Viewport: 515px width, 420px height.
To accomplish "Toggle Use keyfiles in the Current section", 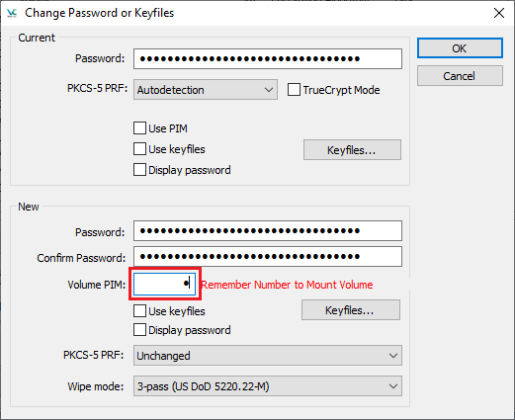I will (139, 149).
